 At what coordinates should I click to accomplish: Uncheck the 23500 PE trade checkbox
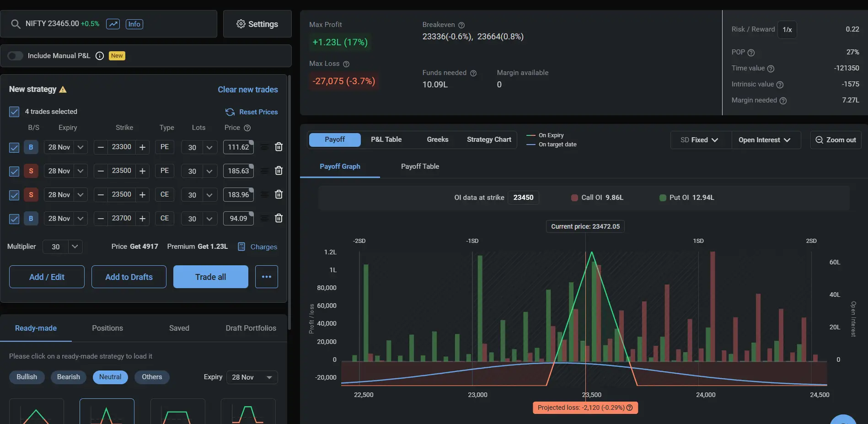coord(14,171)
